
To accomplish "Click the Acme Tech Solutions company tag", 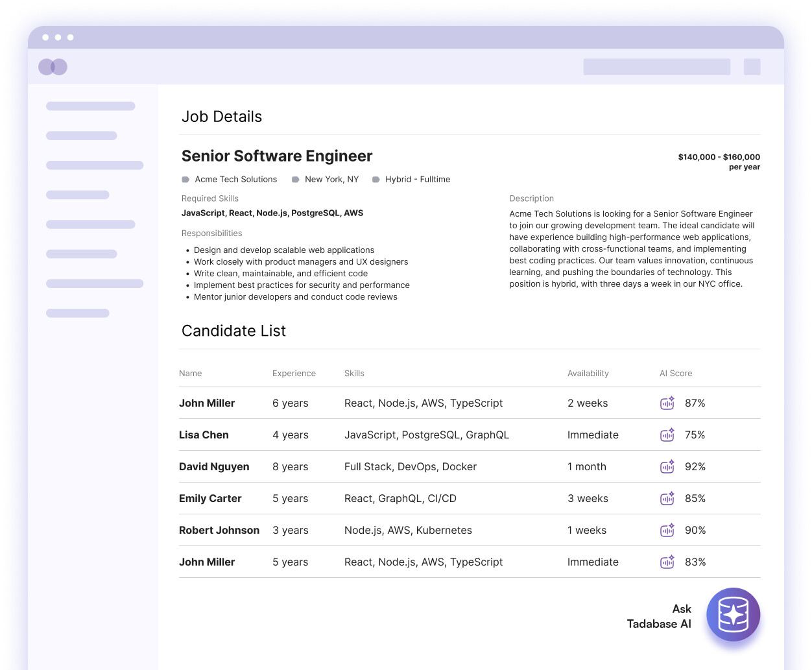I will [x=230, y=179].
